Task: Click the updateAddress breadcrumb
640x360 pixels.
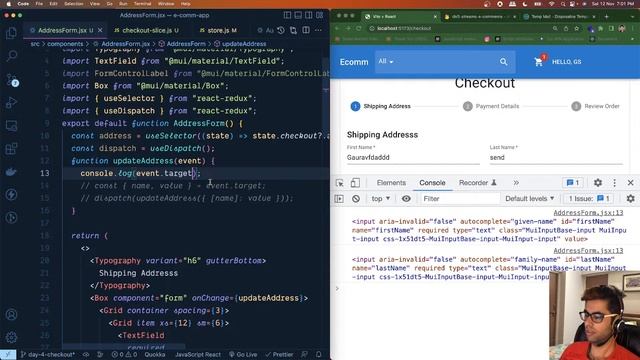Action: coord(244,44)
